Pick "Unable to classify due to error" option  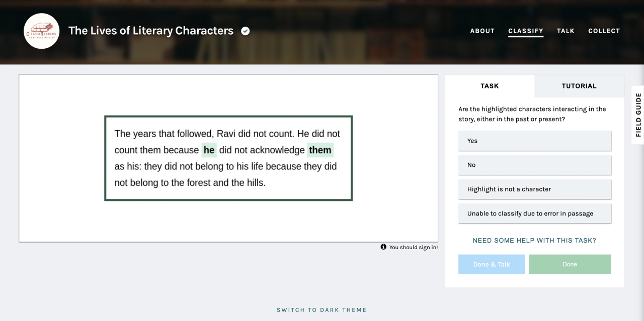[x=535, y=213]
